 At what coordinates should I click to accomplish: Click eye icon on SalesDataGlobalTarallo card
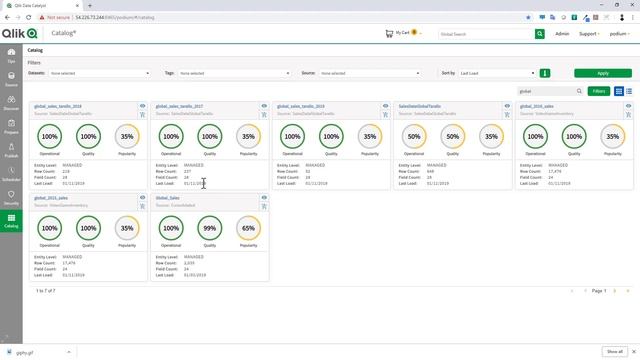pyautogui.click(x=507, y=106)
